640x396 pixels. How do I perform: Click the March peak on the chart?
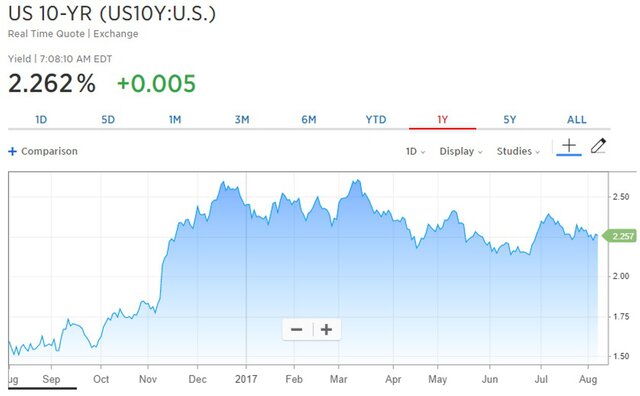pos(358,180)
